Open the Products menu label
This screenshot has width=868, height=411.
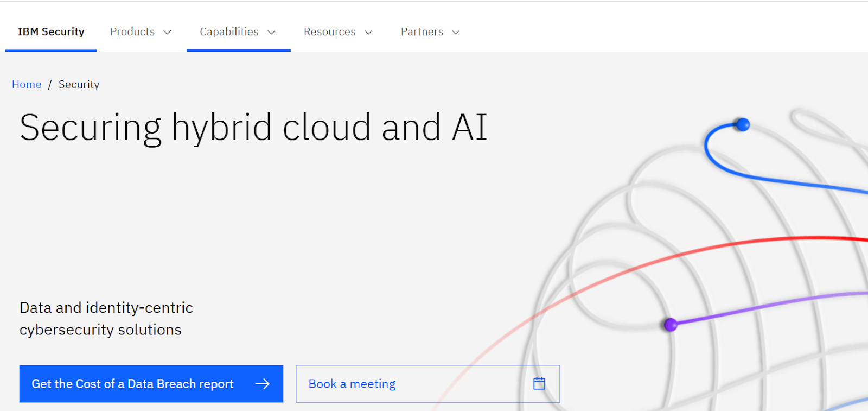point(132,32)
